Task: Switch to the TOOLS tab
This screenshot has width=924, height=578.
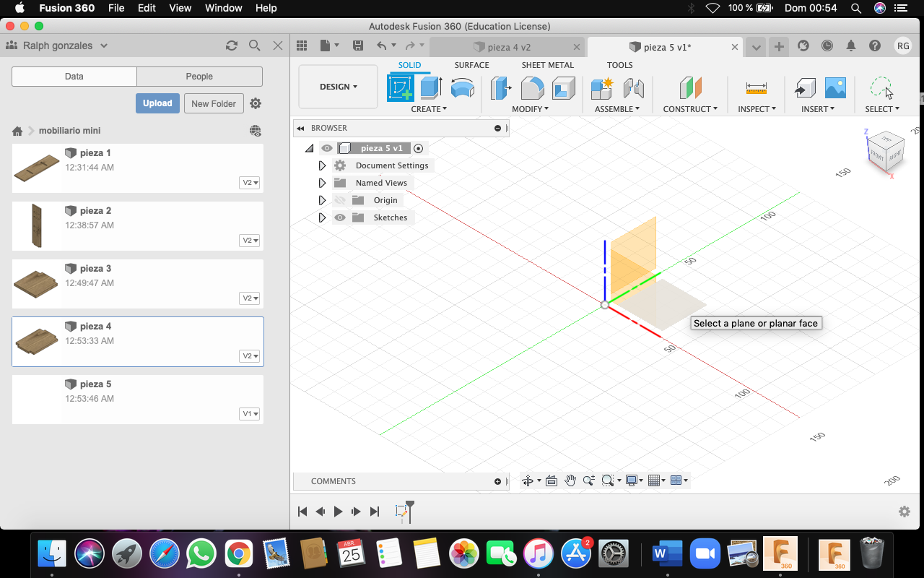Action: click(x=619, y=65)
